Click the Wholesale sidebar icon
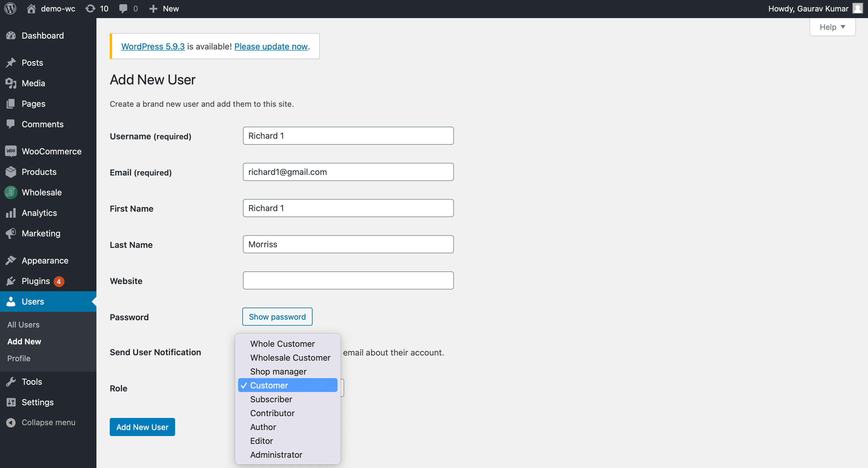Screen dimensions: 868x468 [x=11, y=192]
